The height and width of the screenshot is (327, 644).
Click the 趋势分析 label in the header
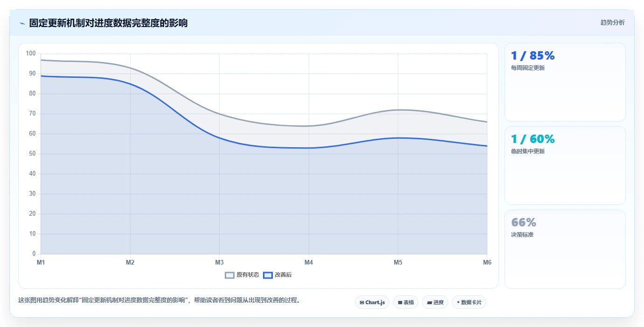point(613,22)
